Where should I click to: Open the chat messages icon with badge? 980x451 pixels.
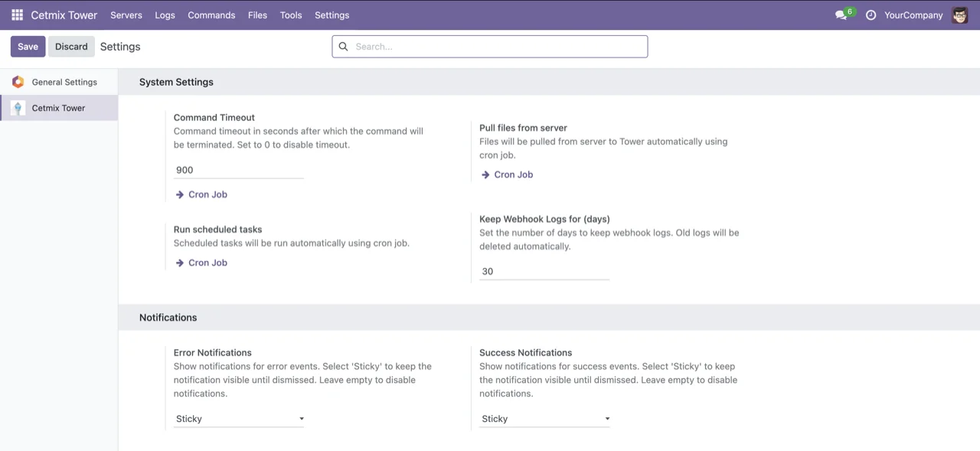(x=842, y=15)
